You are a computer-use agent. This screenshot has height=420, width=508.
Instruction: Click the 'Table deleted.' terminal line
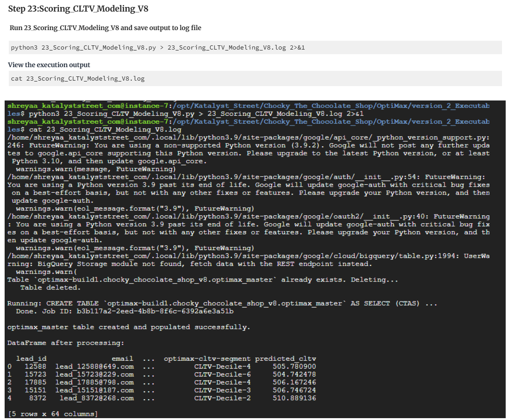[x=50, y=288]
